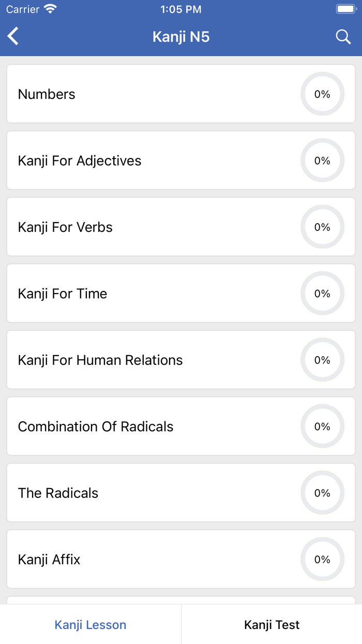Viewport: 362px width, 644px height.
Task: Tap the Numbers progress circle
Action: (322, 94)
